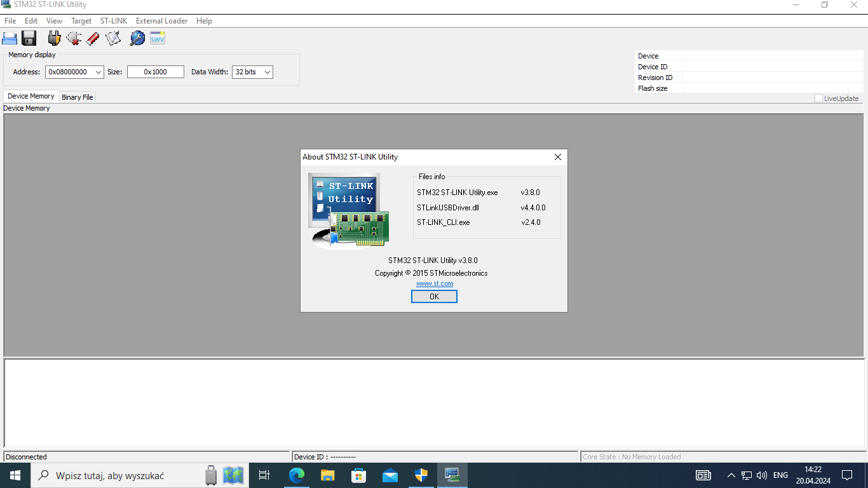
Task: Expand the Address dropdown
Action: tap(98, 72)
